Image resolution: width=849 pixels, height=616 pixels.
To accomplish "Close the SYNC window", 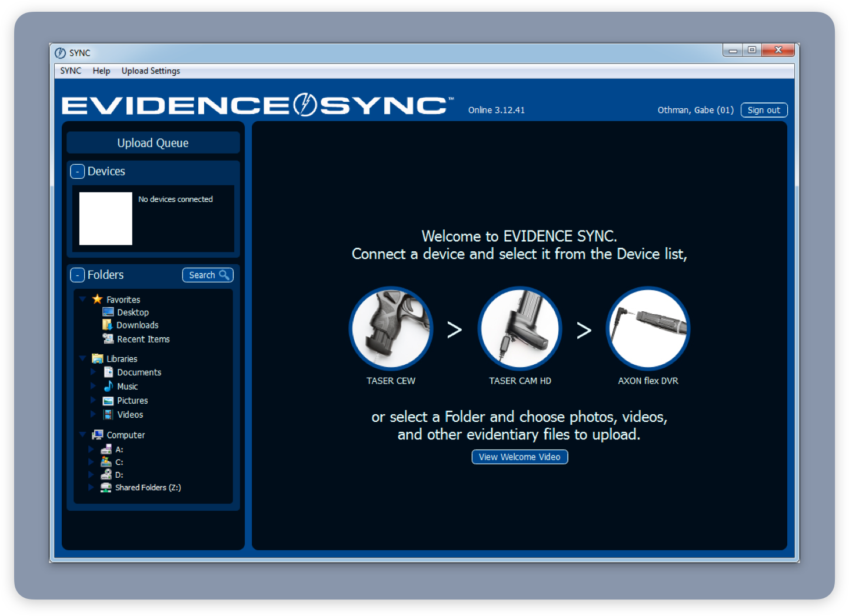I will pyautogui.click(x=778, y=51).
